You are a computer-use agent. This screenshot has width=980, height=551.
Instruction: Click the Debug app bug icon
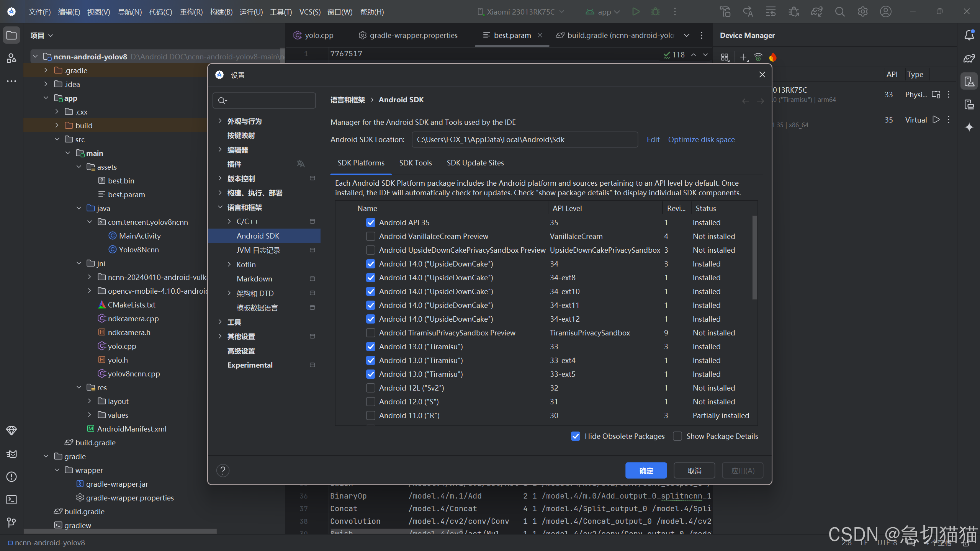[x=655, y=12]
